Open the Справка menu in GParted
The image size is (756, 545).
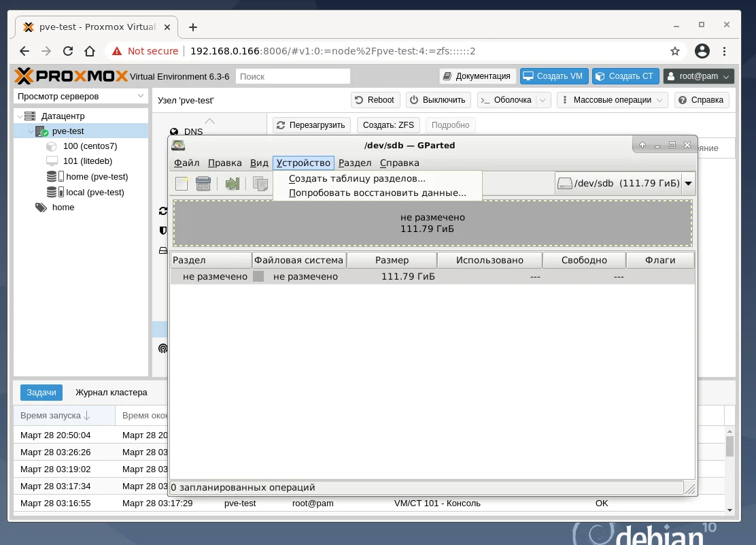[399, 163]
